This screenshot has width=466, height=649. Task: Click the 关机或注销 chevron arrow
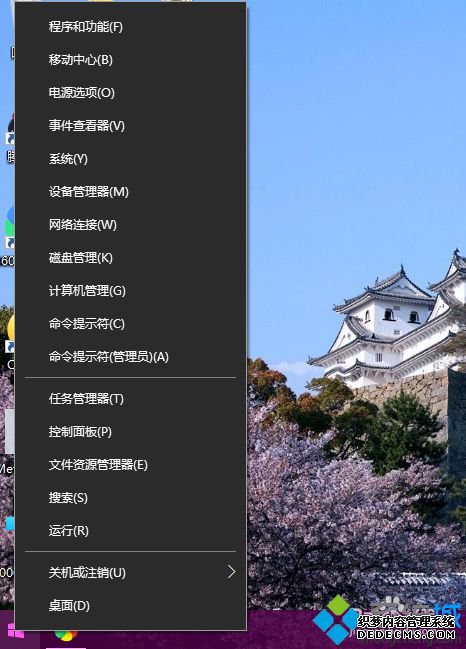coord(231,572)
